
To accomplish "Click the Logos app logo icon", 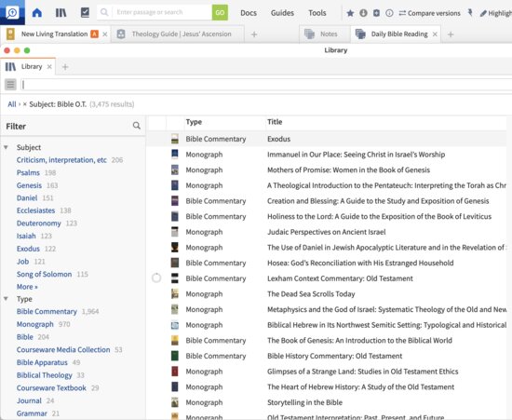I will click(x=12, y=12).
